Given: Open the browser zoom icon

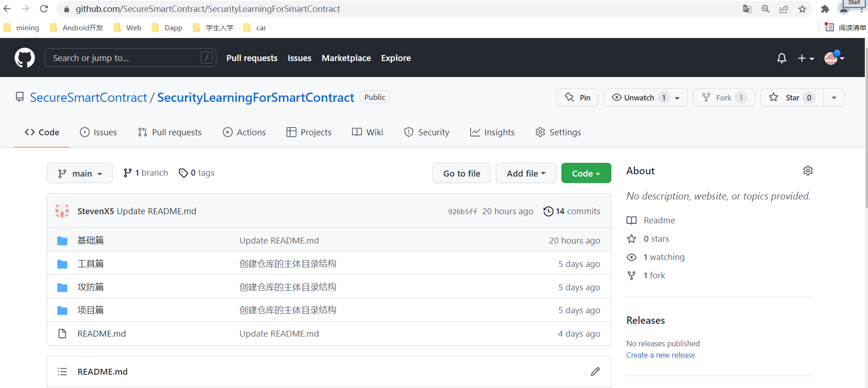Looking at the screenshot, I should click(x=765, y=9).
